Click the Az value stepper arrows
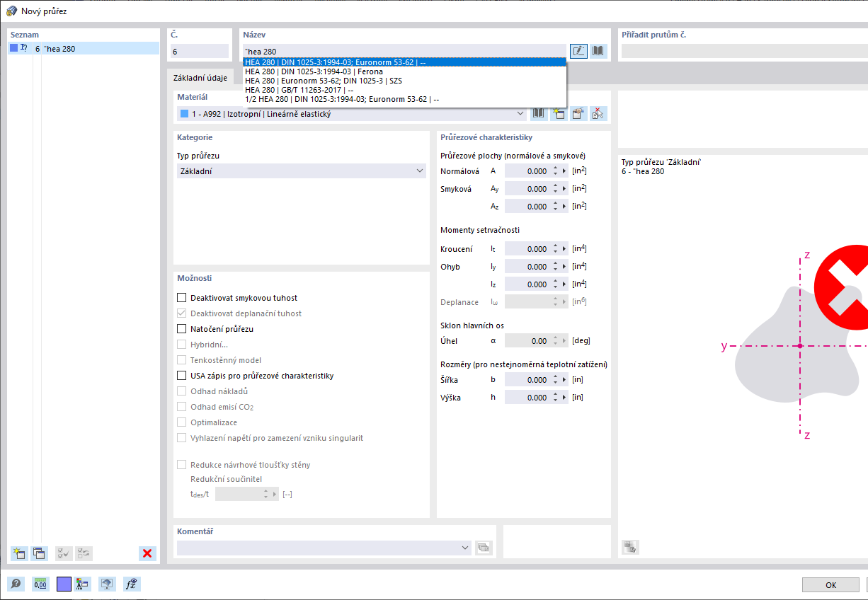Image resolution: width=868 pixels, height=600 pixels. point(556,207)
